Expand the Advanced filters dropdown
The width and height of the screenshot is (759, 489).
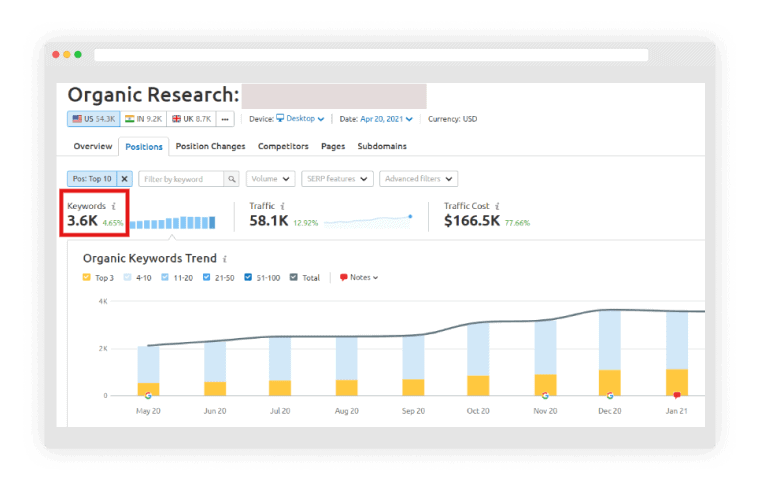pos(418,179)
